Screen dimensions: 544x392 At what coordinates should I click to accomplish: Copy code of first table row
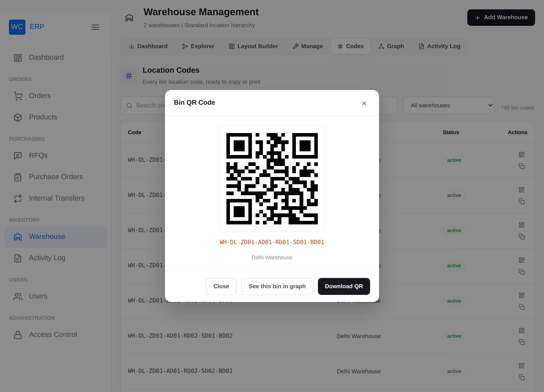521,166
